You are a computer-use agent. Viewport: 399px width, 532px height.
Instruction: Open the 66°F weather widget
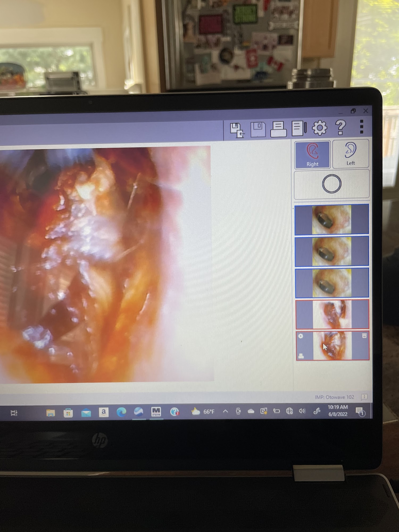pyautogui.click(x=203, y=412)
